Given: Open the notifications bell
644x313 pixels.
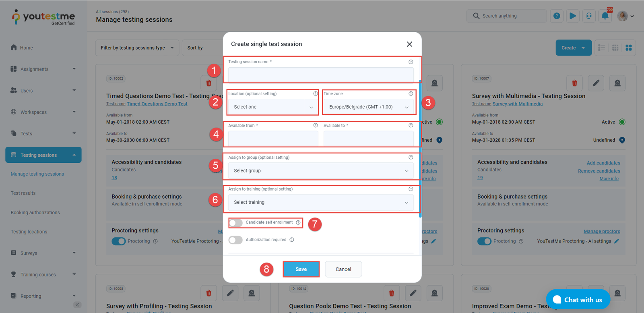Looking at the screenshot, I should tap(605, 16).
